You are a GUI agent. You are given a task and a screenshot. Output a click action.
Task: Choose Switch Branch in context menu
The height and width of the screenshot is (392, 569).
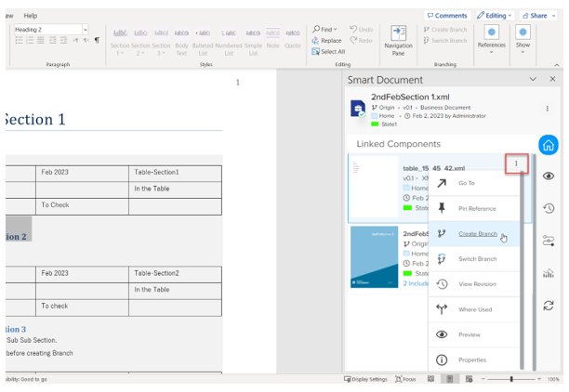(x=473, y=259)
